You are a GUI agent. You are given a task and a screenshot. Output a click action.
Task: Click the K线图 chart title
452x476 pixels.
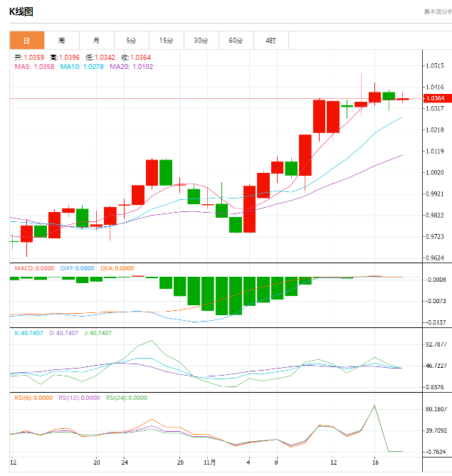tap(21, 12)
